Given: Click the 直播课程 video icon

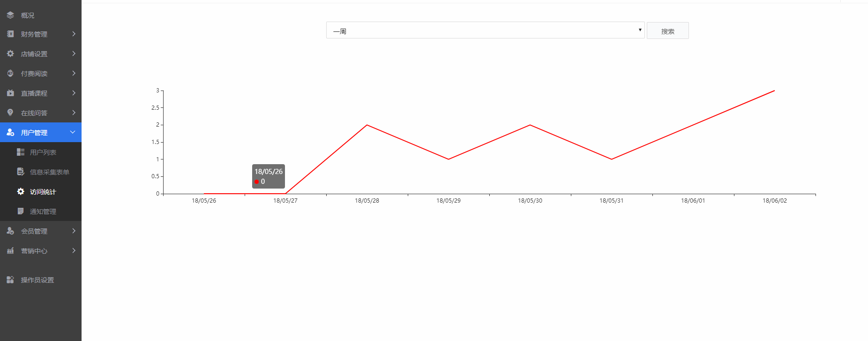Looking at the screenshot, I should 10,93.
